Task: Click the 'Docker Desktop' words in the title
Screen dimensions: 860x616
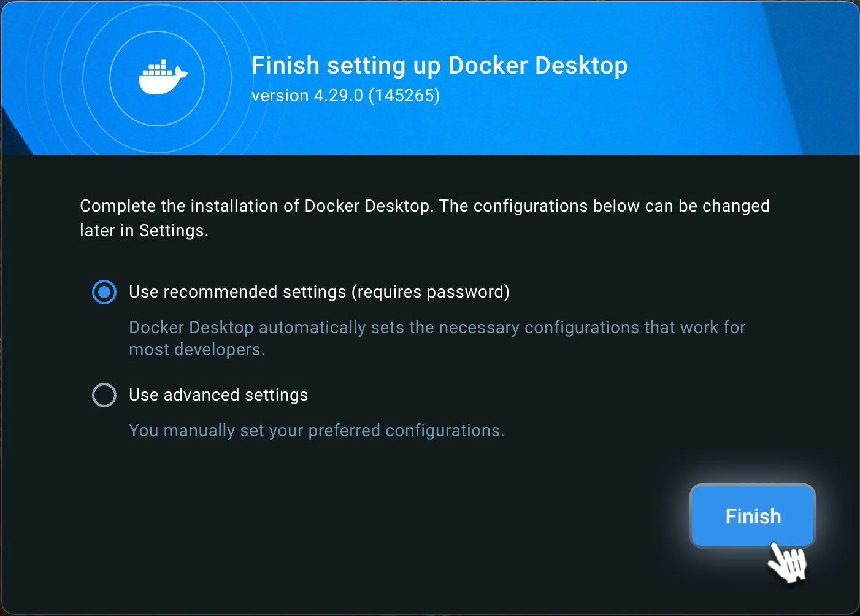Action: click(x=538, y=66)
